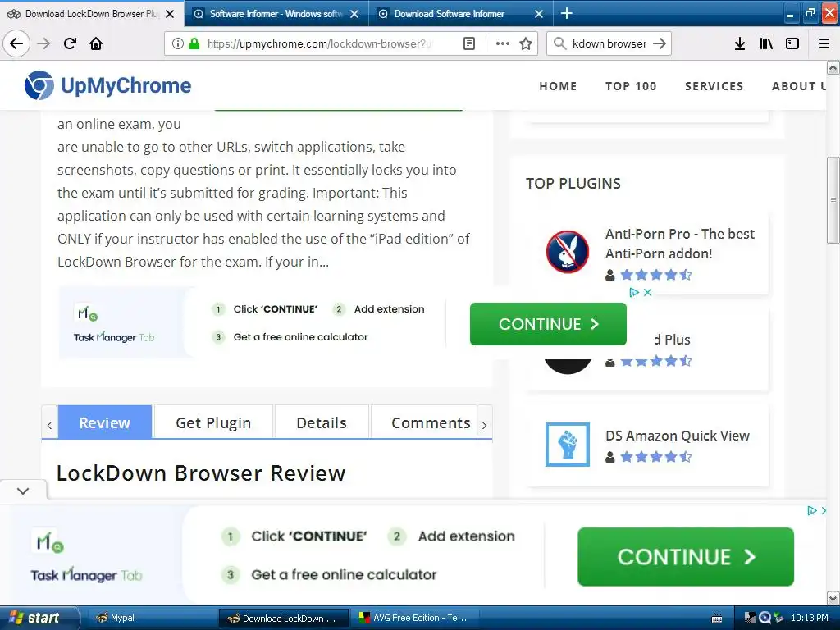Collapse bottom banner with chevron
This screenshot has width=840, height=630.
[x=23, y=491]
